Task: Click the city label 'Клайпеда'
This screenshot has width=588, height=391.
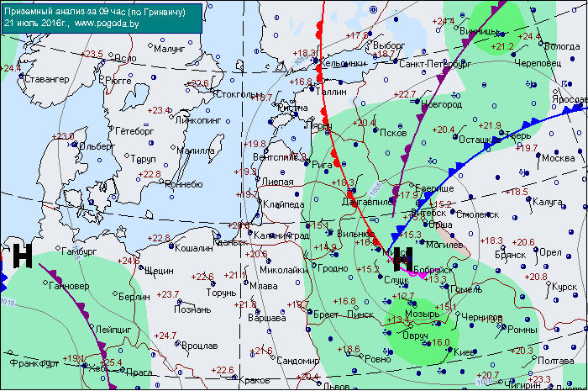Action: point(284,204)
